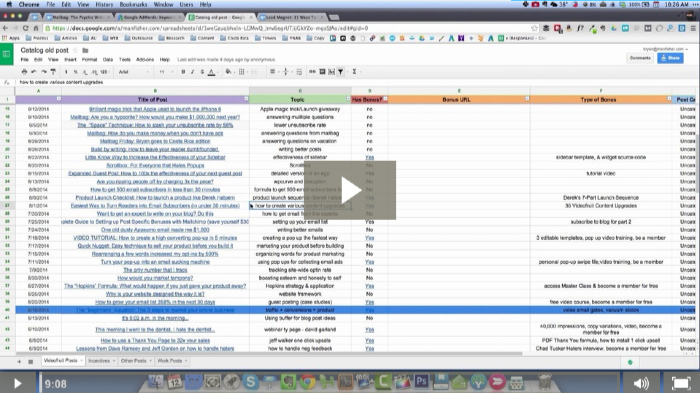Open the Format menu
Screen dimensions: 700x393
pyautogui.click(x=89, y=59)
